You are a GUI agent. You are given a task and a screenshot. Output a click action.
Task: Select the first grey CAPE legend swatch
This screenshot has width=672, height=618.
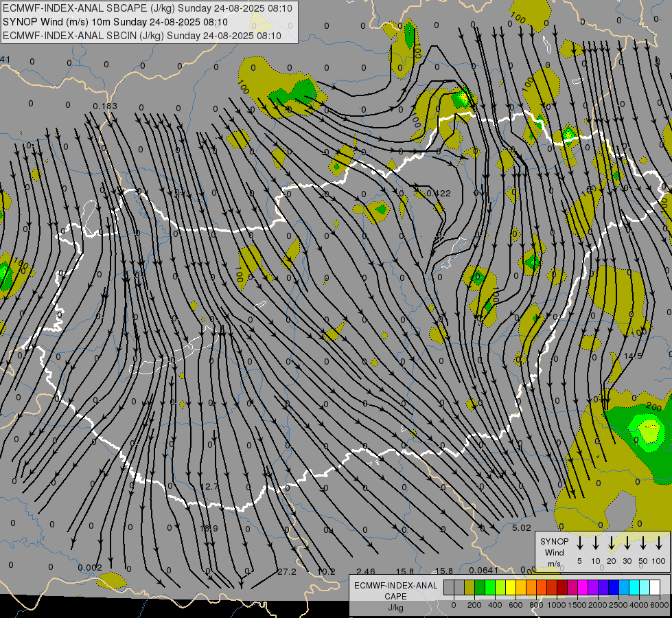coord(449,587)
